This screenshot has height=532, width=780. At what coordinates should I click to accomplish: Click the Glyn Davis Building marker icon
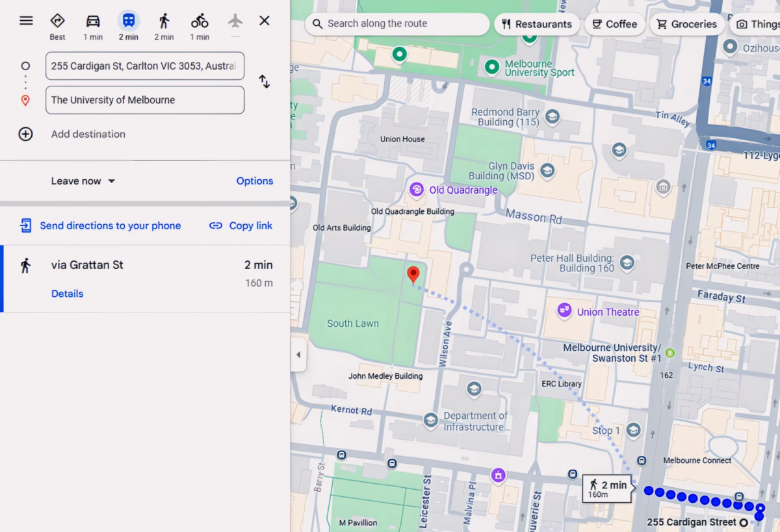[548, 171]
